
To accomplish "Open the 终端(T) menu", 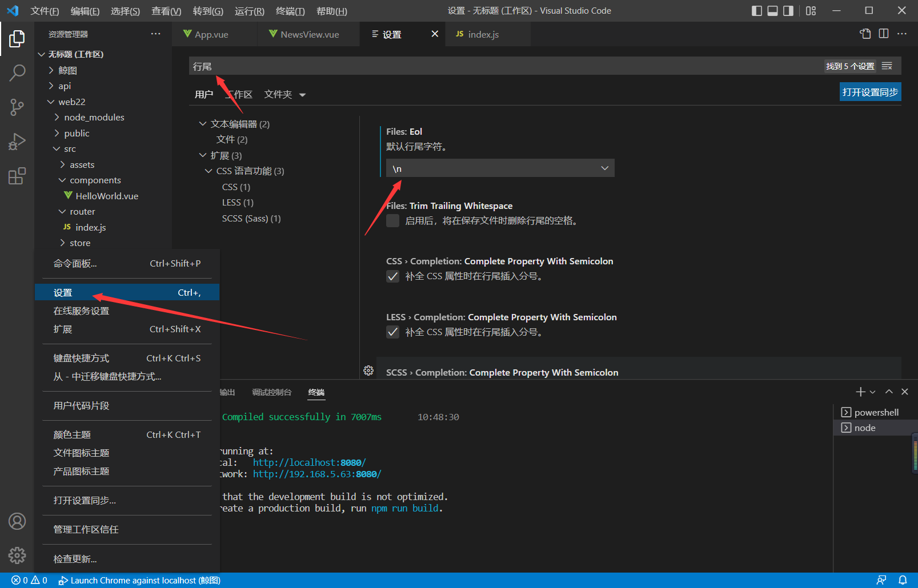I will point(290,11).
